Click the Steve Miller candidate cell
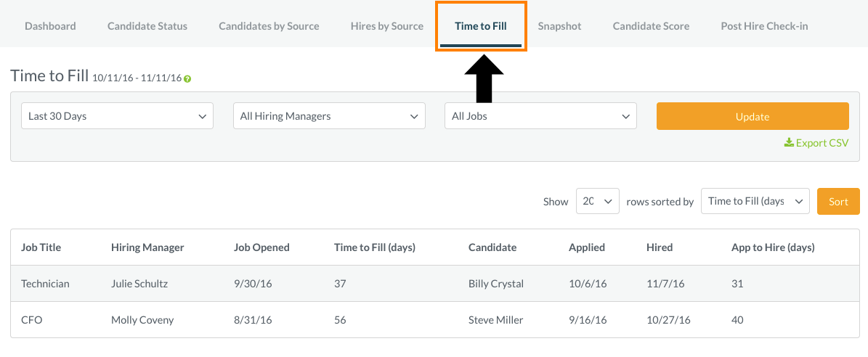868x357 pixels. click(495, 319)
